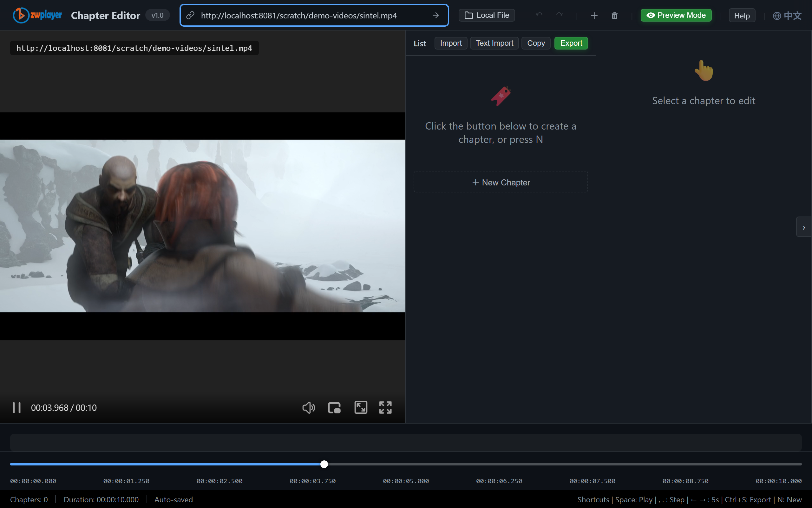Click the Shortcuts hint text

click(690, 500)
